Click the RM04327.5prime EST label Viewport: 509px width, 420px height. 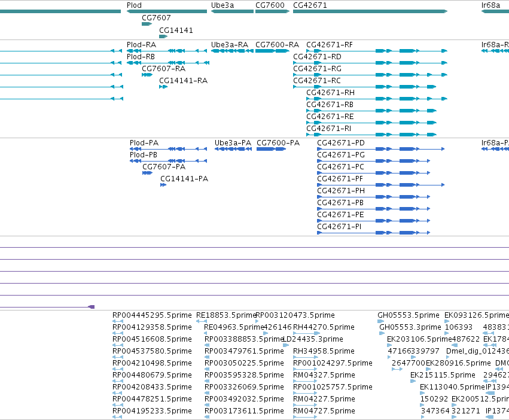click(x=324, y=375)
